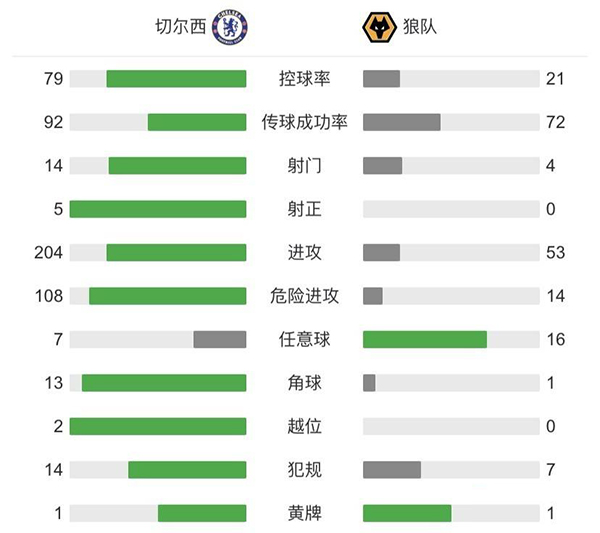Click Wolves' gray 射门 shots bar
600x533 pixels.
coord(382,166)
